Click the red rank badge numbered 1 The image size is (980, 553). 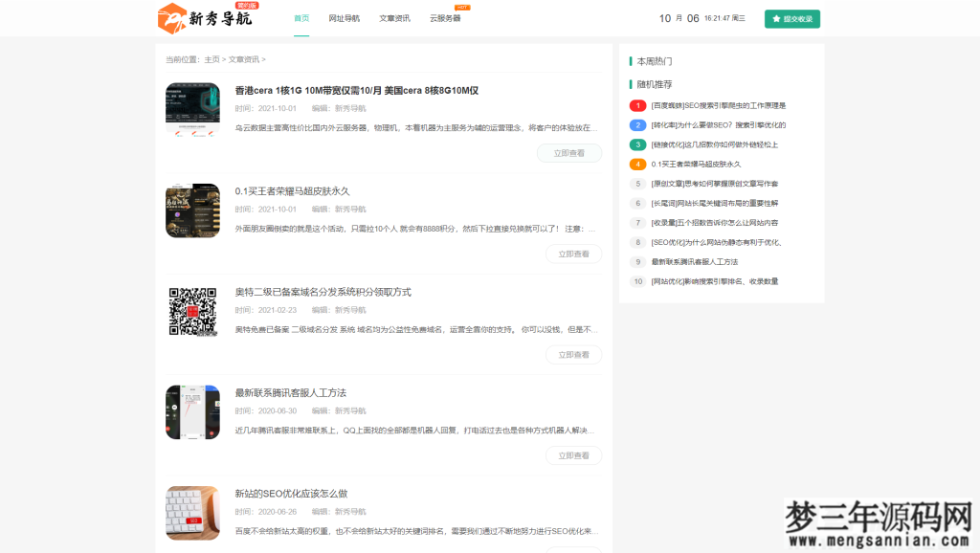tap(637, 105)
